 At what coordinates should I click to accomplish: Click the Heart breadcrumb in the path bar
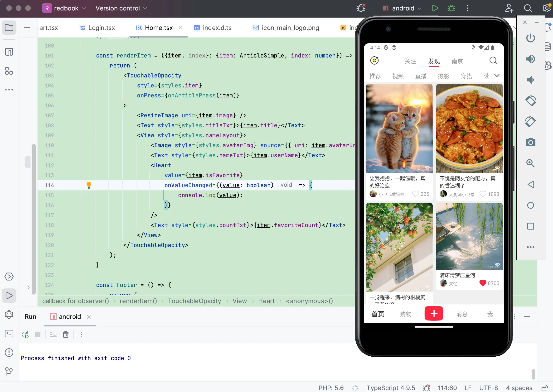[x=266, y=301]
